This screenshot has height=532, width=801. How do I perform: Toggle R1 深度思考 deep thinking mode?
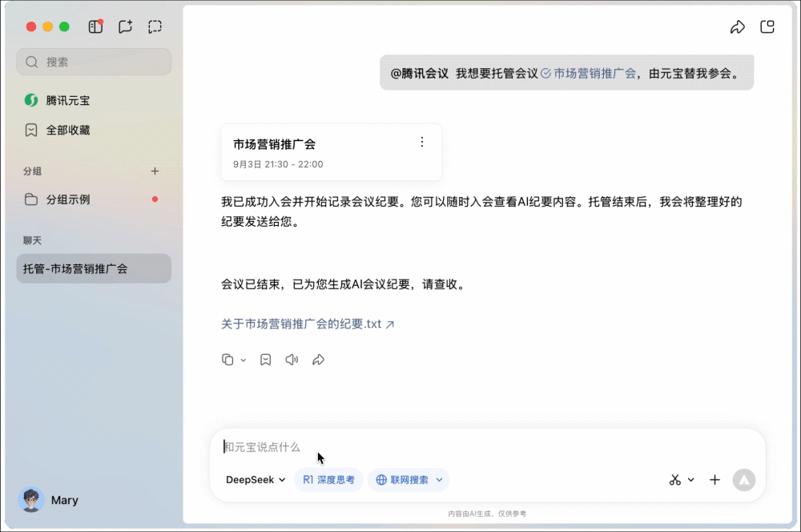(328, 480)
